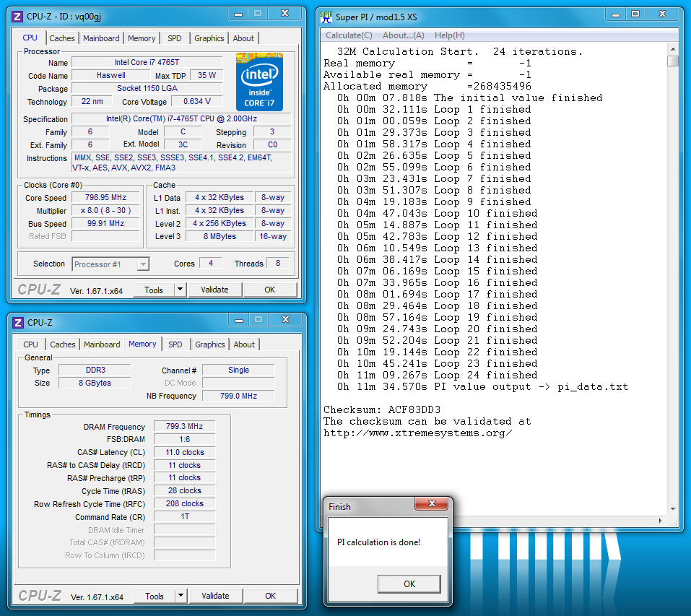Click OK button in top CPU-Z window
The width and height of the screenshot is (691, 616).
270,290
